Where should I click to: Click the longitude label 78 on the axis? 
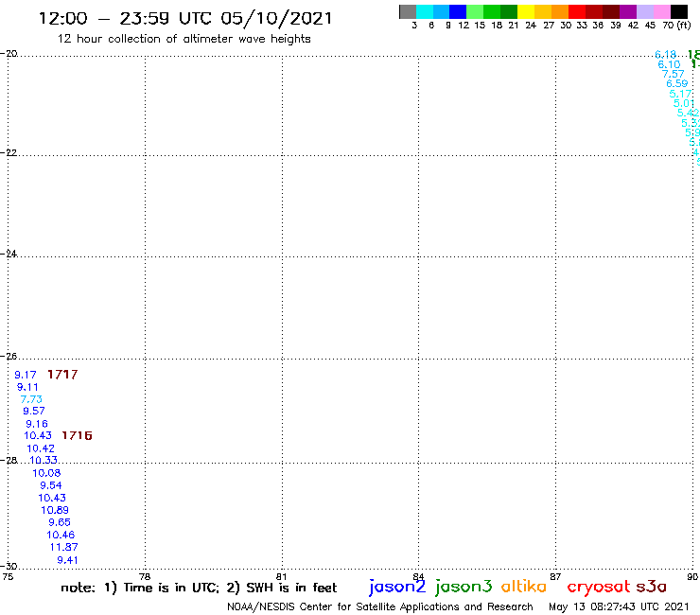click(x=145, y=576)
